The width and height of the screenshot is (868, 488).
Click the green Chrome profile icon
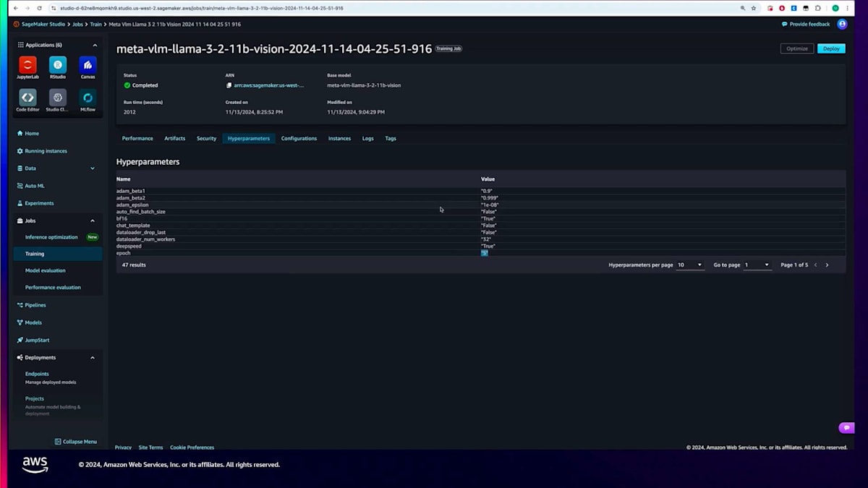click(835, 8)
